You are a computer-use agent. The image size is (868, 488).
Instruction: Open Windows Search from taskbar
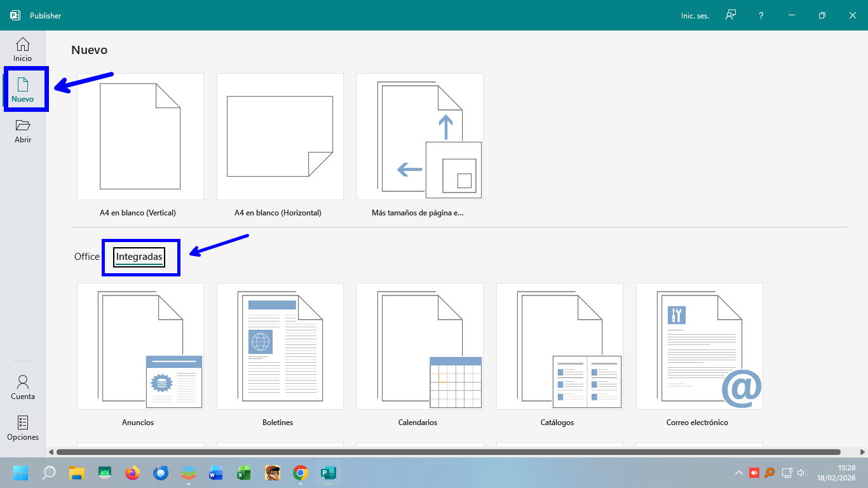coord(49,473)
